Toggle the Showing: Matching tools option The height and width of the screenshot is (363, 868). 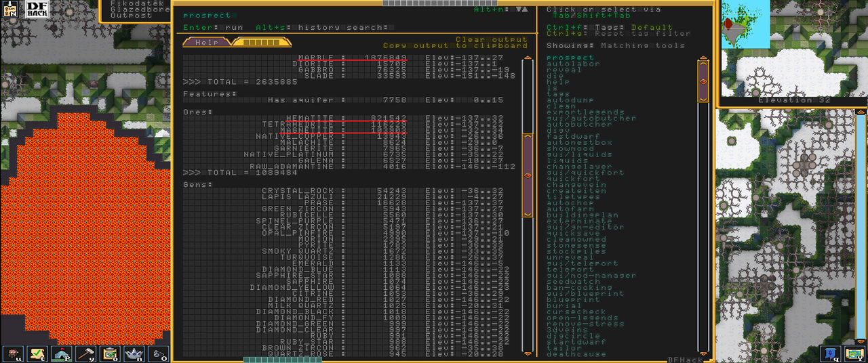(x=615, y=46)
